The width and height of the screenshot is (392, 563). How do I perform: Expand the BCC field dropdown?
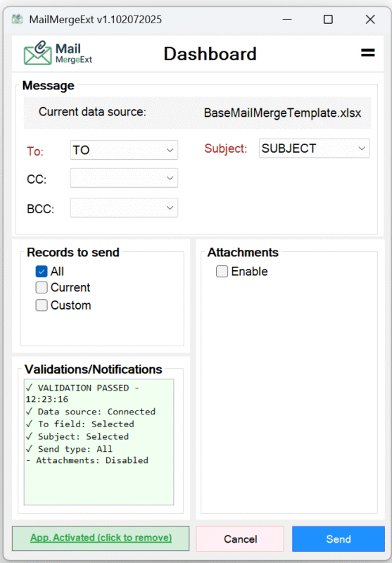pos(124,208)
